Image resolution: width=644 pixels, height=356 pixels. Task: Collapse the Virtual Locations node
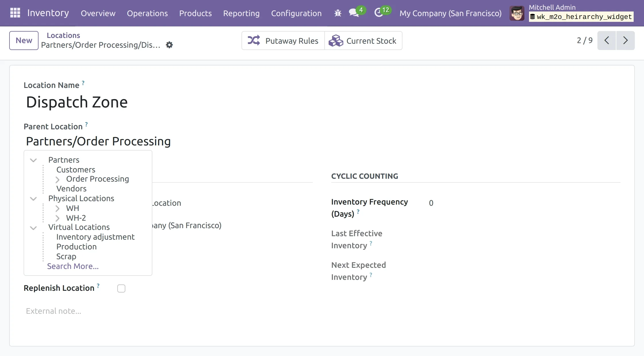click(x=33, y=228)
